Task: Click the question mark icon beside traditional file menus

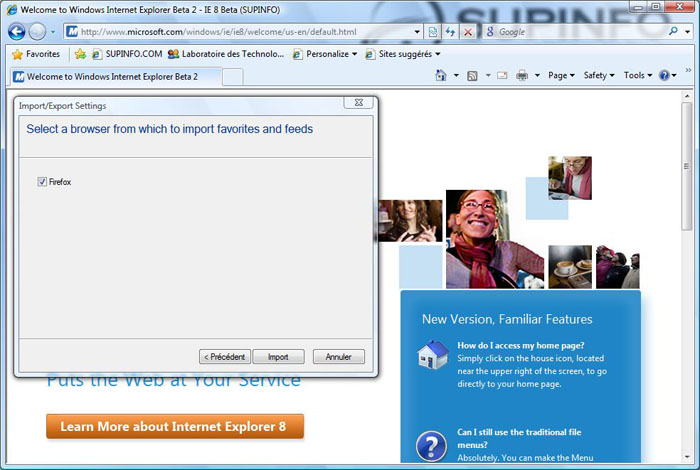Action: point(431,446)
